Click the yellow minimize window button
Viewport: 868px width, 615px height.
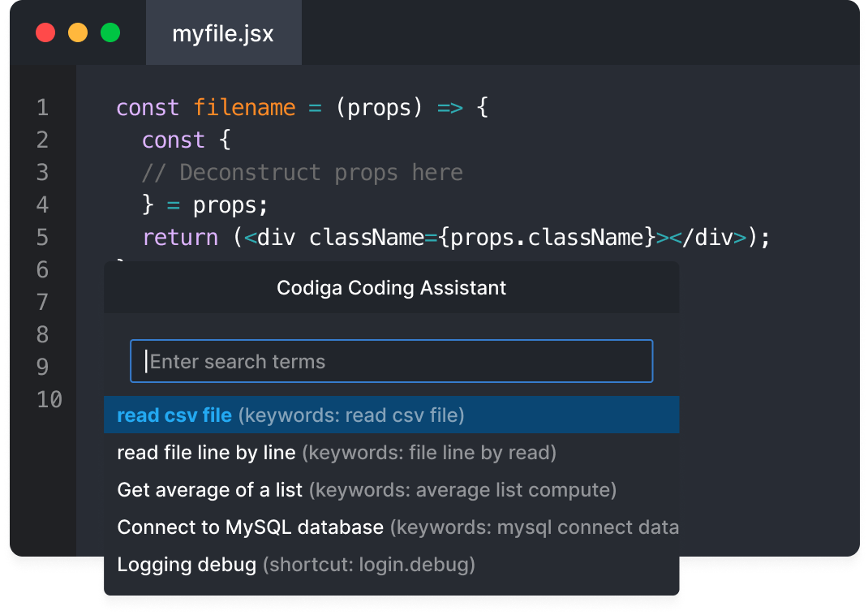click(x=78, y=32)
